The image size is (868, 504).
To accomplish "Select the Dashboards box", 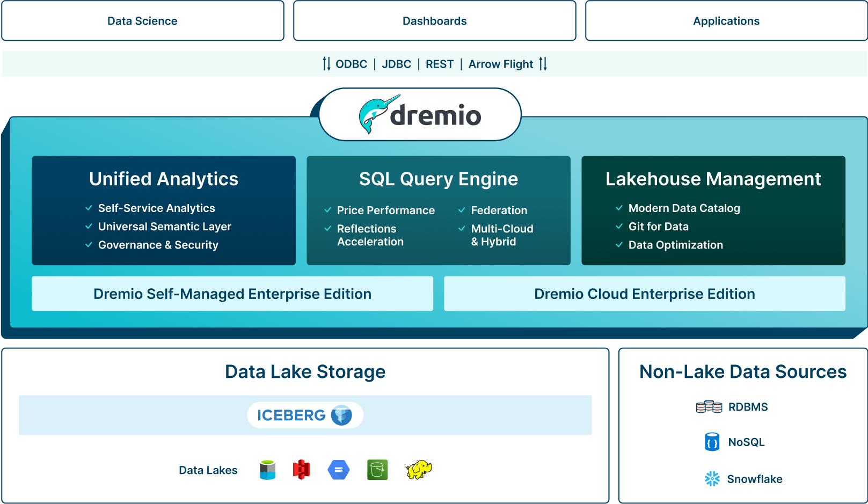I will pyautogui.click(x=435, y=21).
